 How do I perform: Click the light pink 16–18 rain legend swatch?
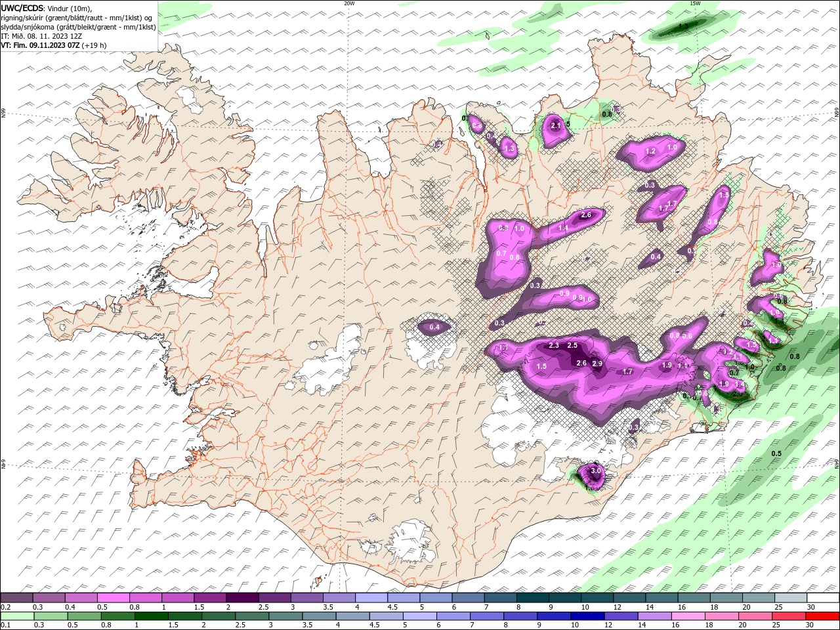click(x=688, y=616)
